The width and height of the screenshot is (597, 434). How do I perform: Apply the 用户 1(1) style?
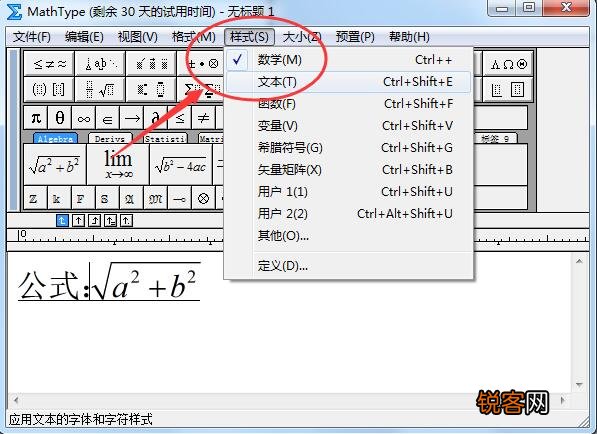coord(348,191)
